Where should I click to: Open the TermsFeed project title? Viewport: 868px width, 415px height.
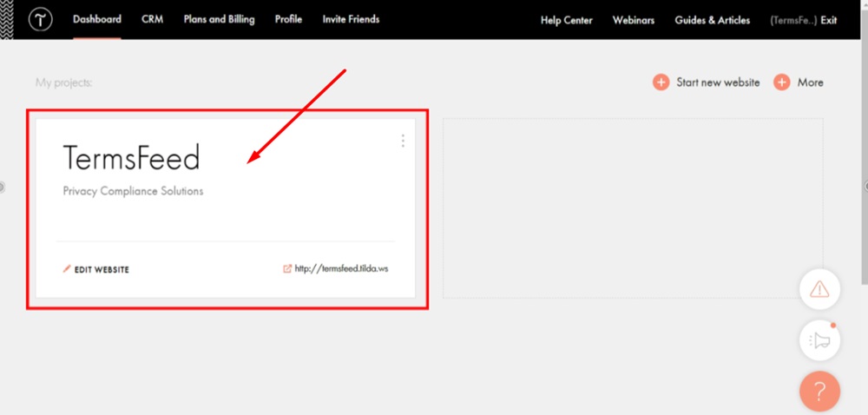[x=131, y=158]
